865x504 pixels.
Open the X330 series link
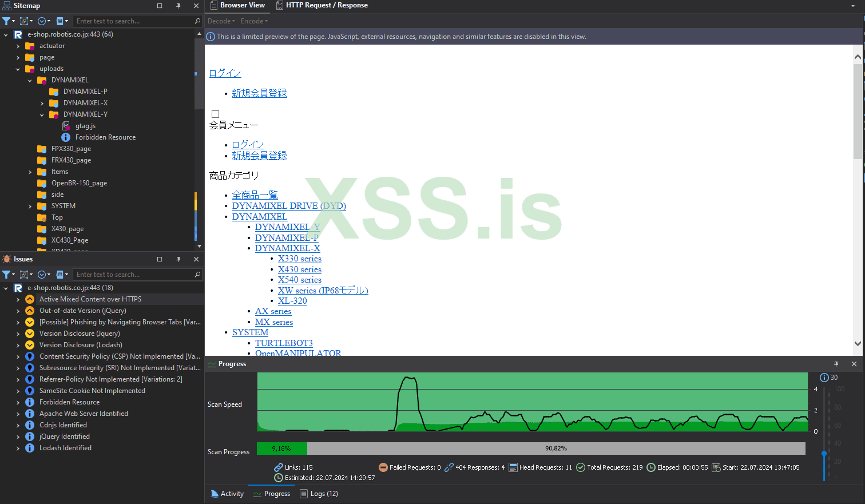tap(300, 259)
